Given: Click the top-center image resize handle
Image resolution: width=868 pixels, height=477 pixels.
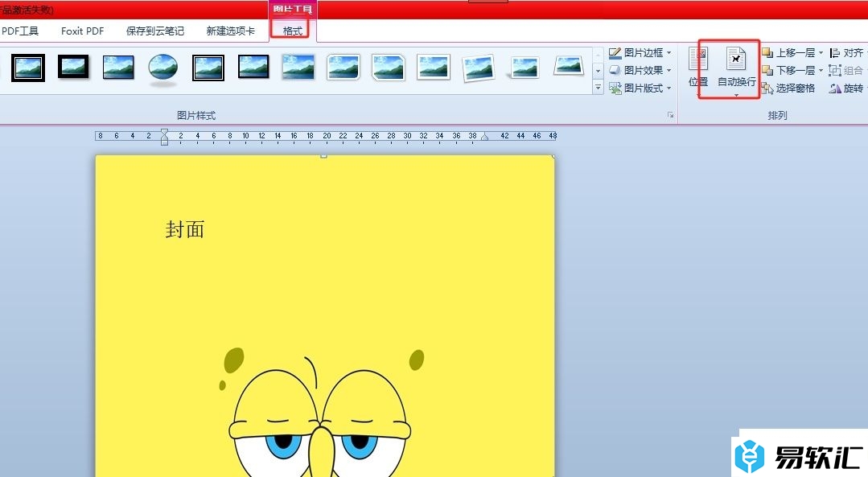Looking at the screenshot, I should click(x=324, y=156).
